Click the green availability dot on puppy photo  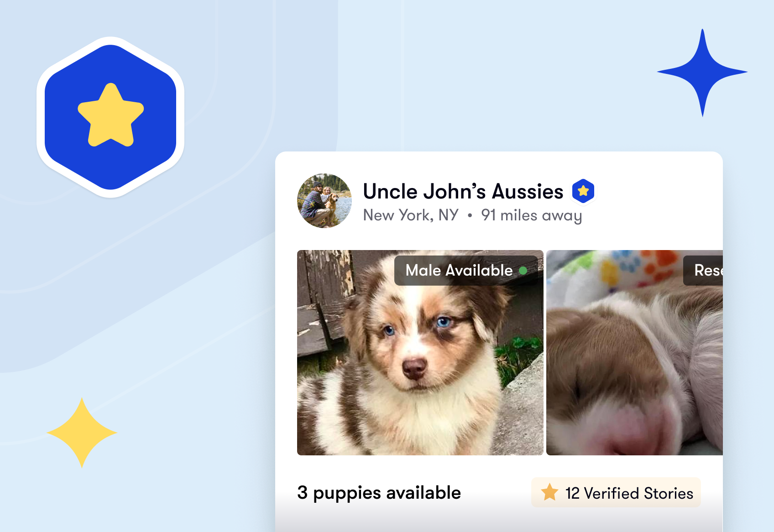tap(523, 271)
